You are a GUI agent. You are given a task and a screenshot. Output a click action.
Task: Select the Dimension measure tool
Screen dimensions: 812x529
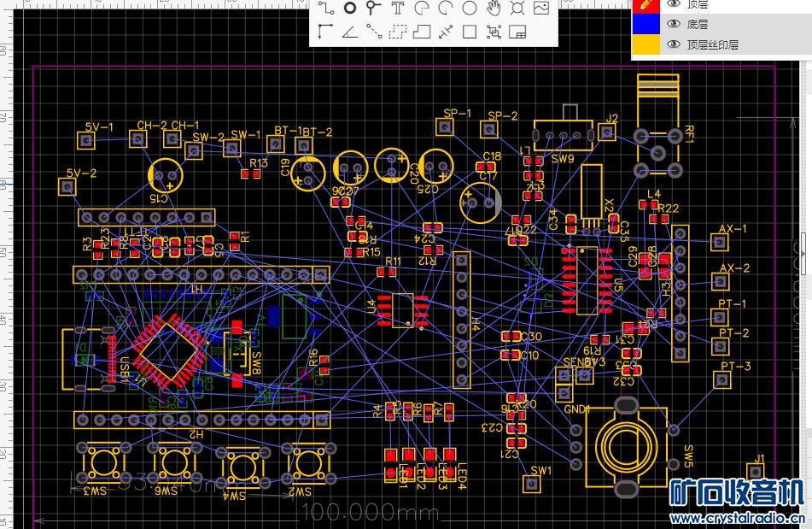coord(446,32)
